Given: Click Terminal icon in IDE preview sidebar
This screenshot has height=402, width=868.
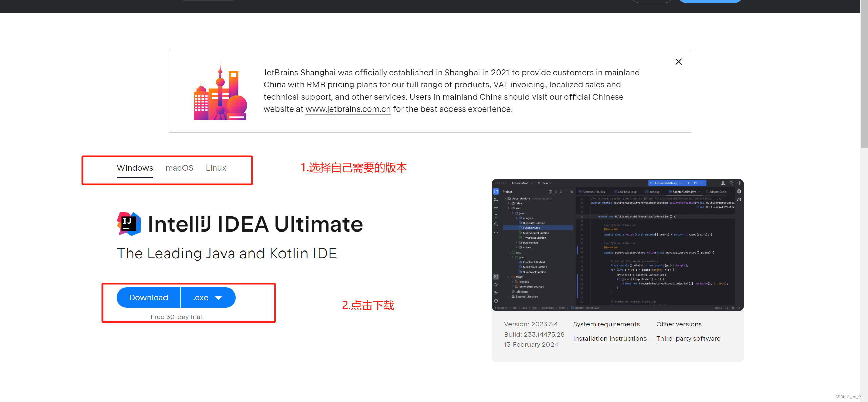Looking at the screenshot, I should coord(496,277).
